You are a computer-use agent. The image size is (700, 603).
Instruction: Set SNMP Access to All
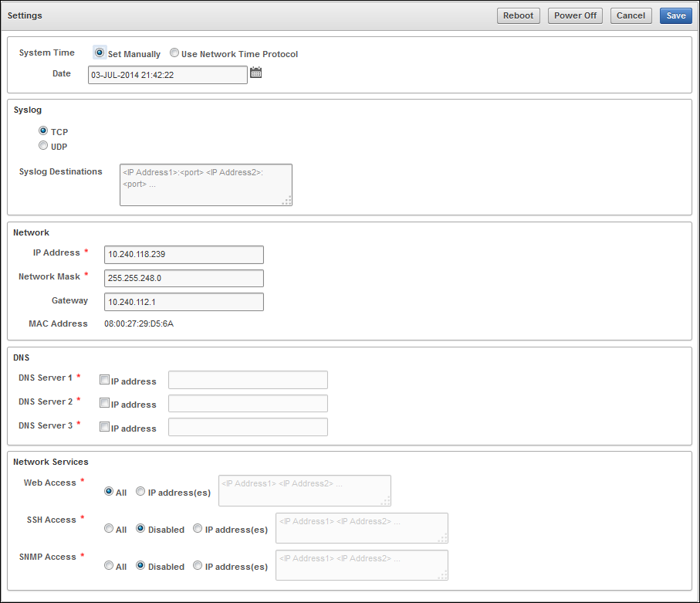point(109,565)
